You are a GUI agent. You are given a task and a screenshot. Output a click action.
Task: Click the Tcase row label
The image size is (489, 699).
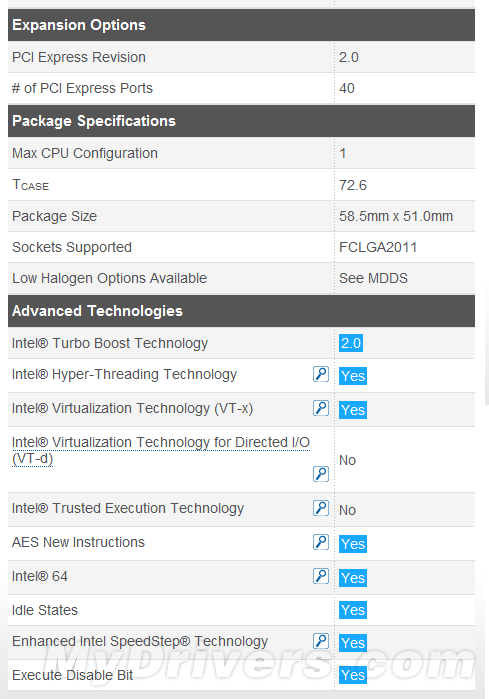pyautogui.click(x=30, y=185)
